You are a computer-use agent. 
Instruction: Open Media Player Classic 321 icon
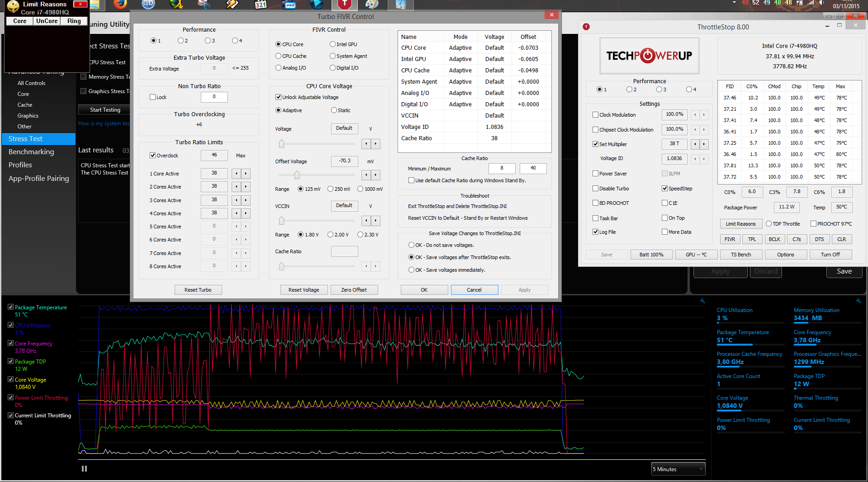(261, 5)
